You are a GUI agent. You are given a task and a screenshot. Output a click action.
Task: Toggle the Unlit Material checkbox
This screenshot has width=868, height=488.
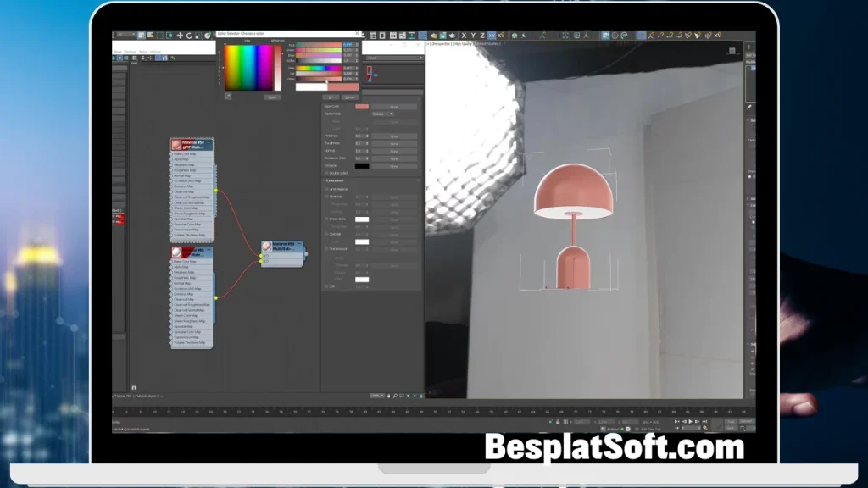pyautogui.click(x=326, y=189)
